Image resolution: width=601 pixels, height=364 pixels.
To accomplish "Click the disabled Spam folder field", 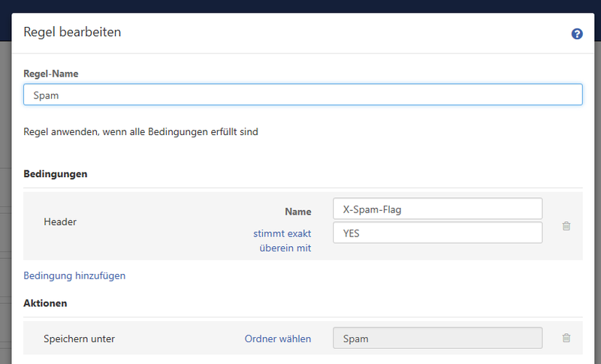I will pyautogui.click(x=437, y=338).
